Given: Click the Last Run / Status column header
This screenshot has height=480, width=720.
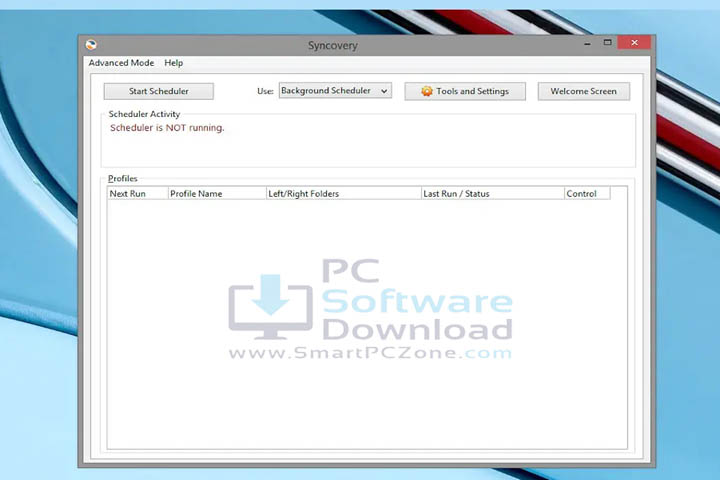Looking at the screenshot, I should pyautogui.click(x=493, y=193).
